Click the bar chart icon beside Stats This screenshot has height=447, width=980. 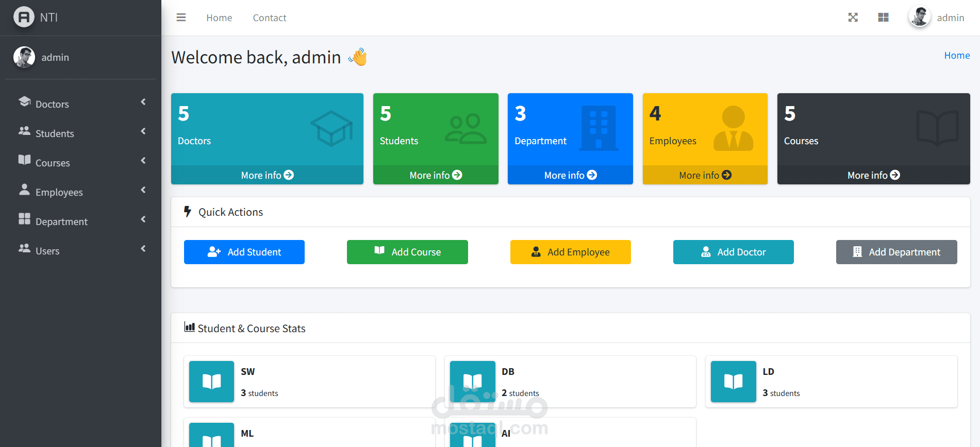[x=190, y=327]
